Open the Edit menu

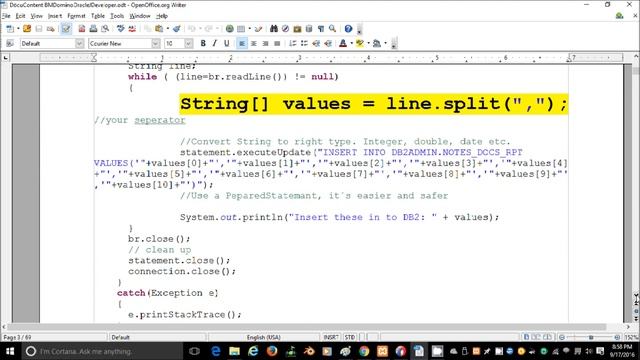click(x=20, y=16)
